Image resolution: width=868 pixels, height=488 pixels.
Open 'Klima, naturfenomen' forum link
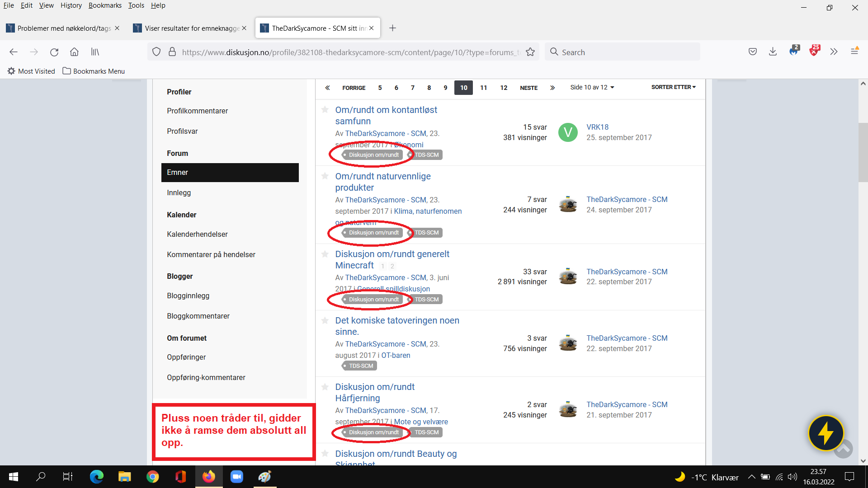coord(428,211)
